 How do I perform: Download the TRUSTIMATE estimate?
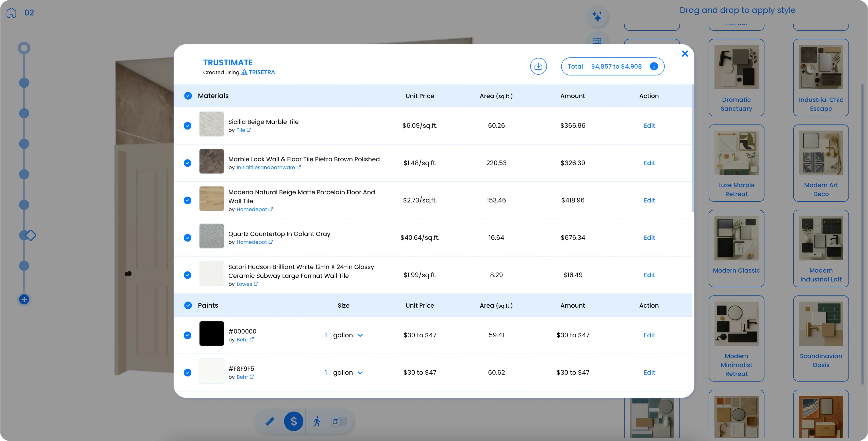click(x=538, y=66)
